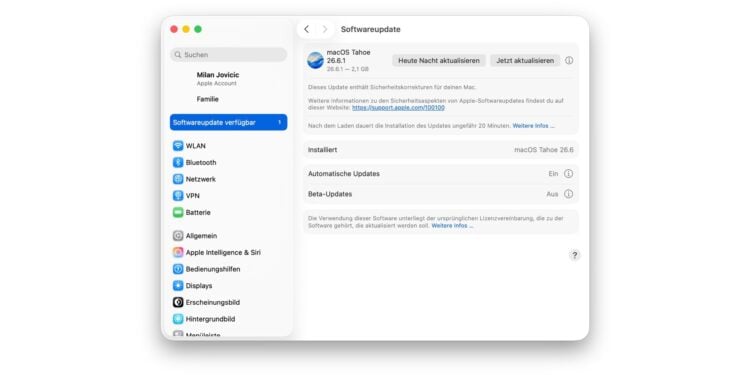
Task: Click the Suchen search field
Action: click(x=229, y=55)
